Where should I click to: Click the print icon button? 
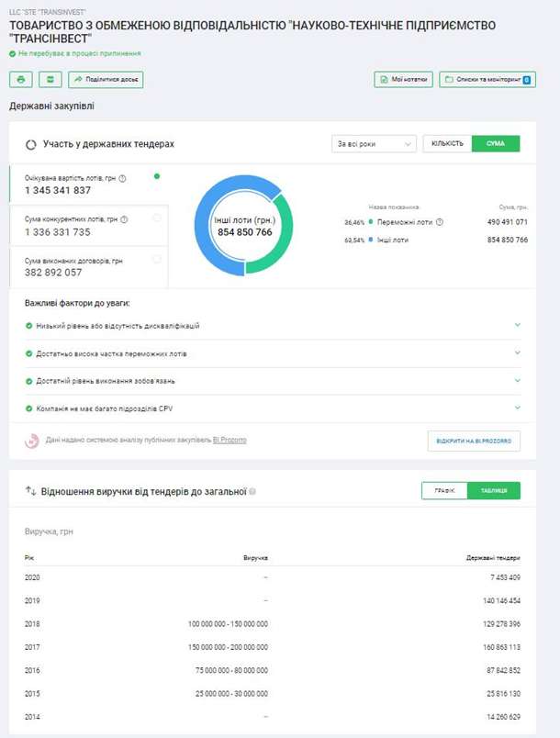(x=20, y=80)
